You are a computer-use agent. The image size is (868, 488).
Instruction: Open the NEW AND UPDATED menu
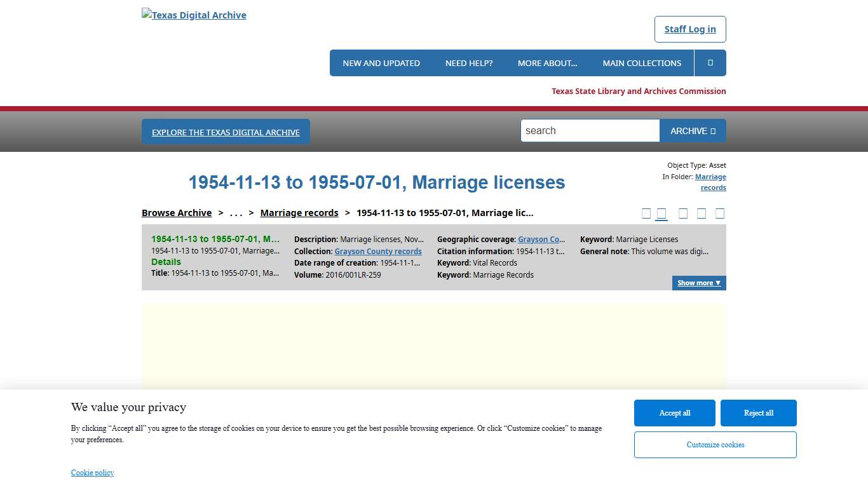click(381, 63)
